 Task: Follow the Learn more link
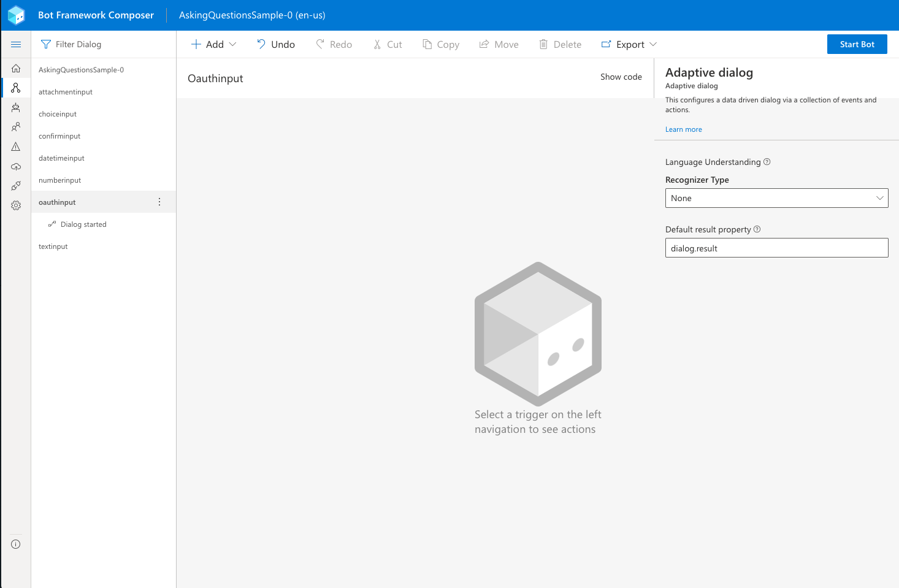click(684, 129)
